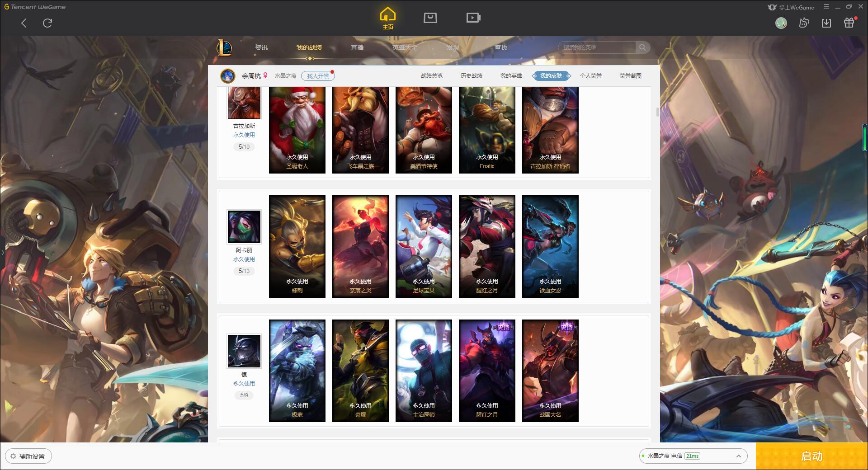
Task: Open the friends/share icon beside avatar
Action: point(804,23)
